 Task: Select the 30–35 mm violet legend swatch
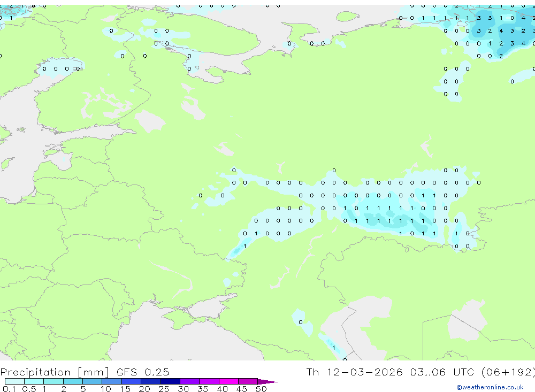190,381
